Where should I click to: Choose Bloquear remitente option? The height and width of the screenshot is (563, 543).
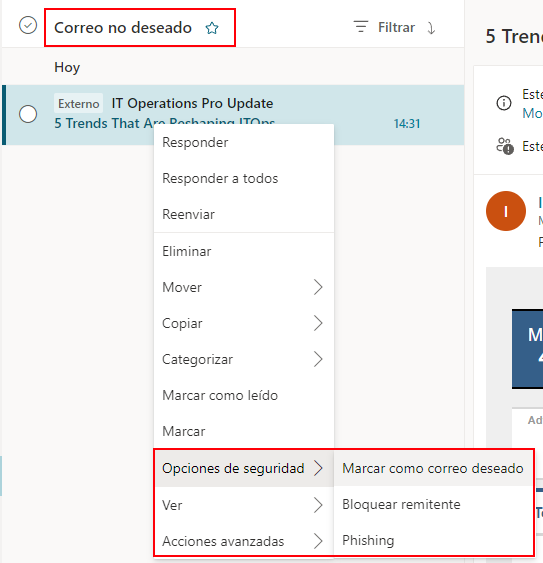(x=433, y=504)
